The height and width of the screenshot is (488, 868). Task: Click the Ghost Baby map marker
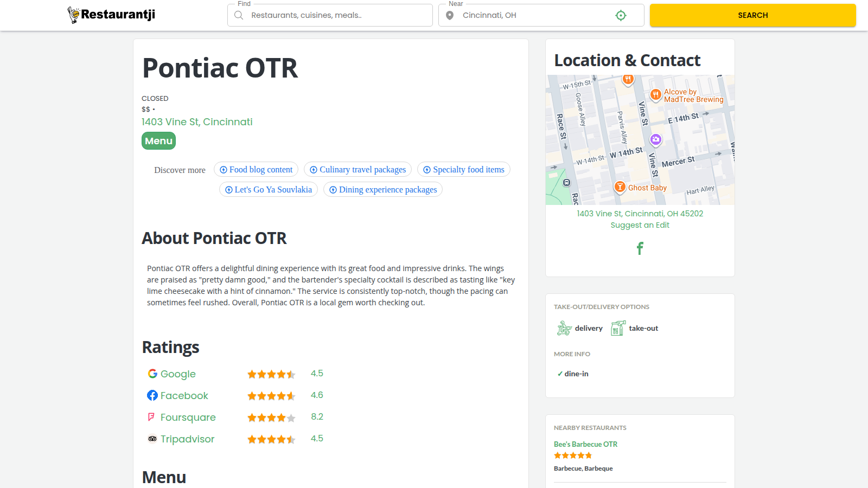(620, 187)
